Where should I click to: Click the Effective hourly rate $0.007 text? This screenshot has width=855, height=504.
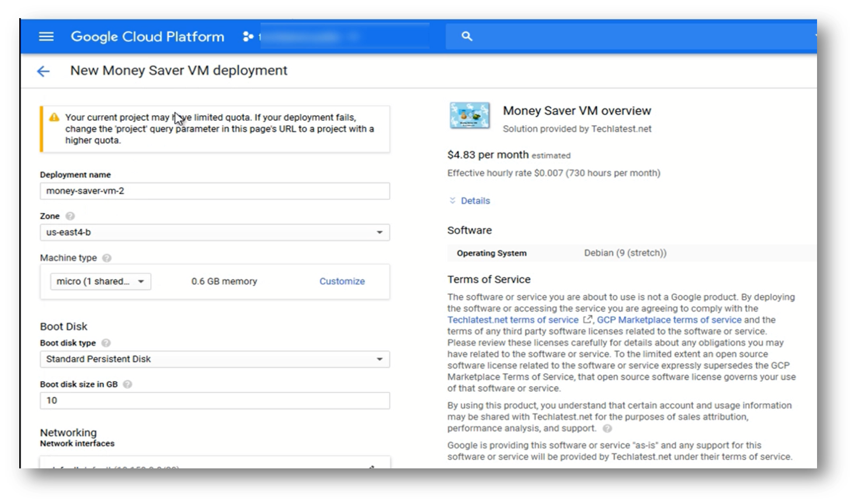(554, 173)
